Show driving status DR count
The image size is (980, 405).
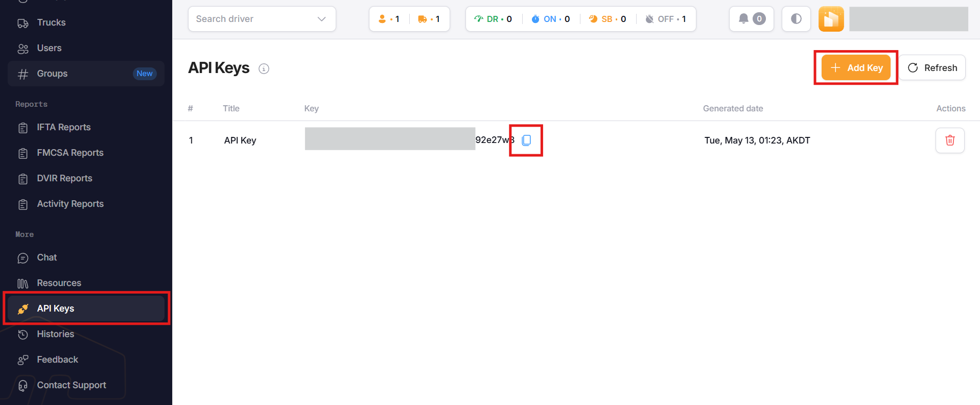coord(493,19)
